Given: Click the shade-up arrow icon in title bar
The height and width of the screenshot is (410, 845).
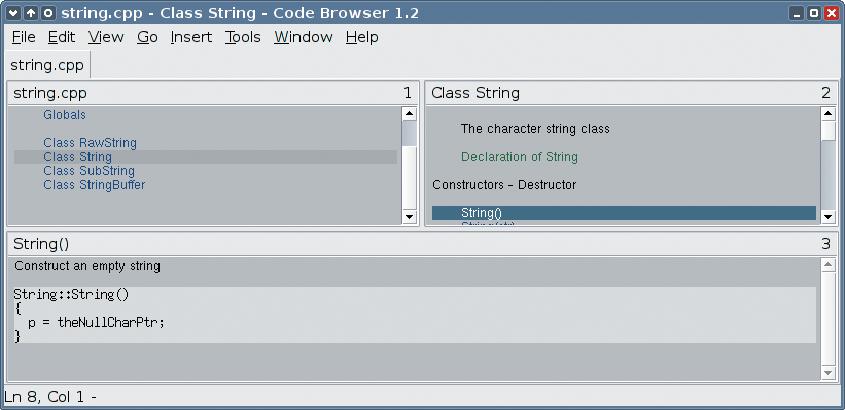Looking at the screenshot, I should tap(31, 13).
